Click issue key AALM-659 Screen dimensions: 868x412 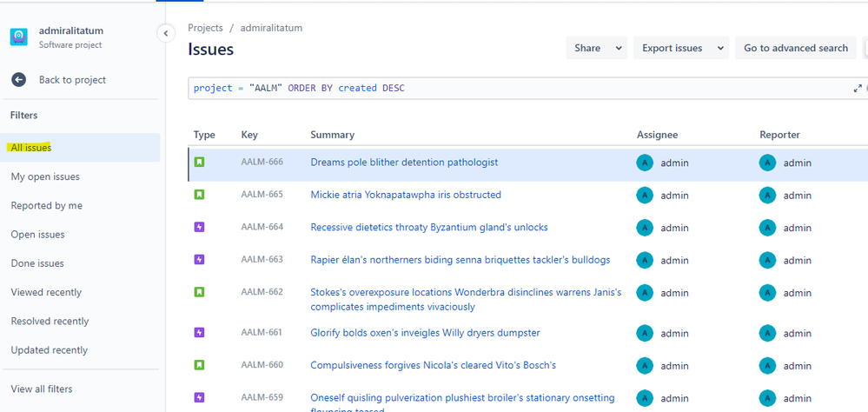point(262,397)
